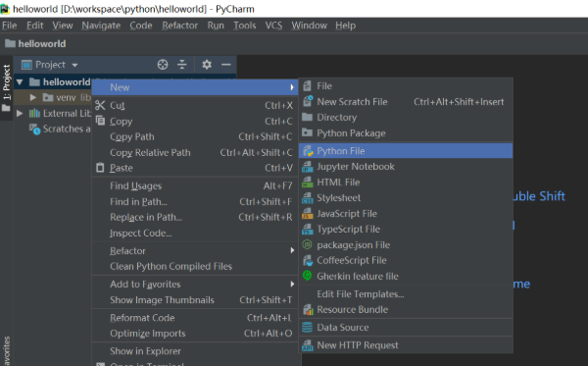Screen dimensions: 588x366
Task: Click the File icon in New submenu
Action: [x=307, y=86]
